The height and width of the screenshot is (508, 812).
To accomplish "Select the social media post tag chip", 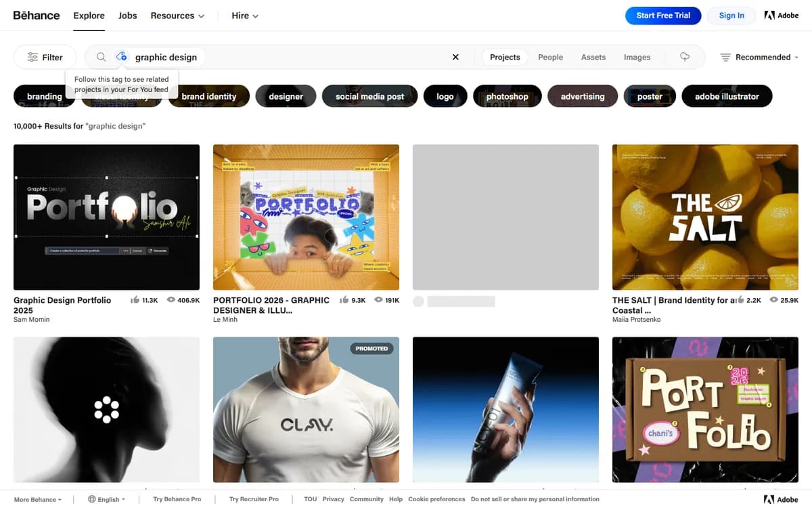I will 369,96.
